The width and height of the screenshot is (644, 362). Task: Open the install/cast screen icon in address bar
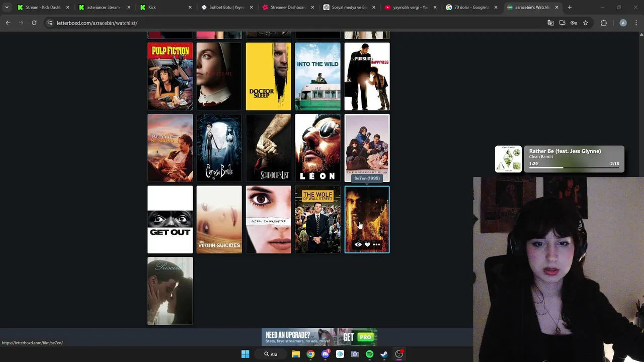(562, 23)
